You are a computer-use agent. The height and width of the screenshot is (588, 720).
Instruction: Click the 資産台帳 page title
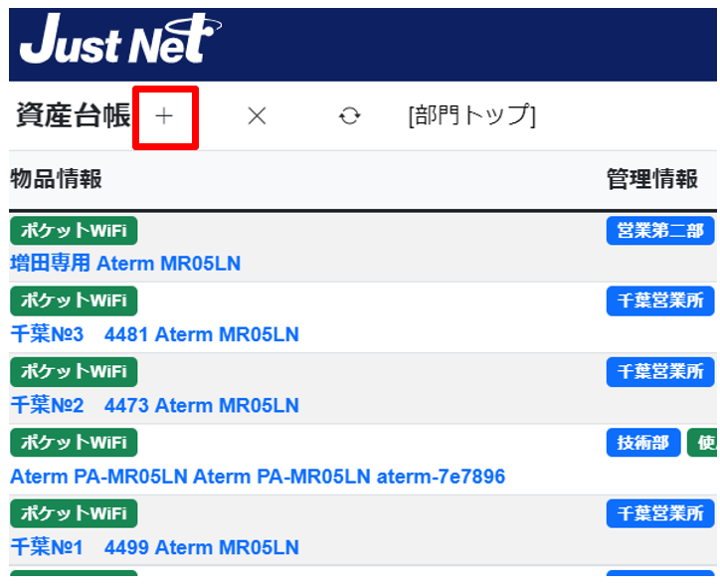pos(73,115)
